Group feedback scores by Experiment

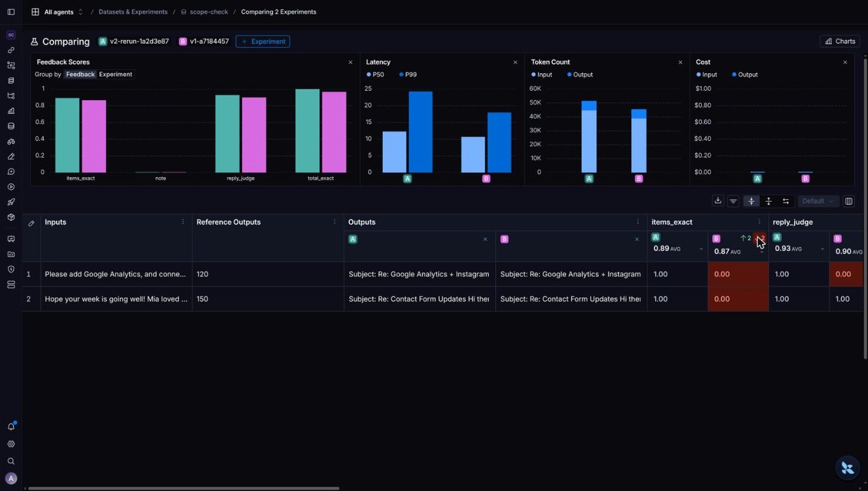(x=116, y=74)
